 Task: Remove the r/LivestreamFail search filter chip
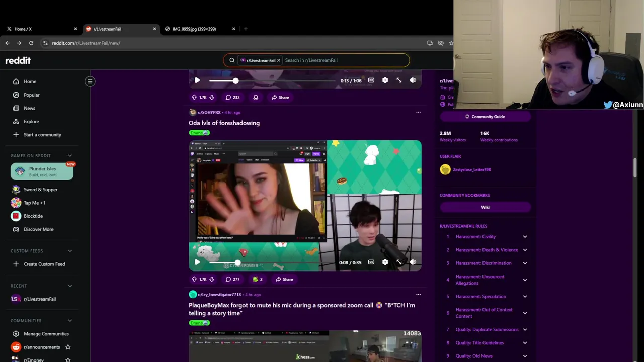tap(278, 60)
